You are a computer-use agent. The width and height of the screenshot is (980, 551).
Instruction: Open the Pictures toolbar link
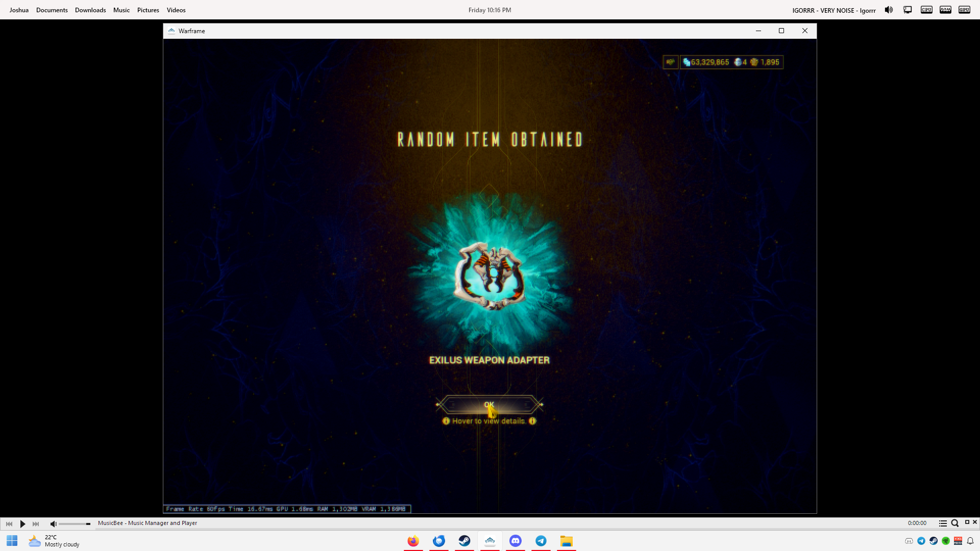coord(148,10)
